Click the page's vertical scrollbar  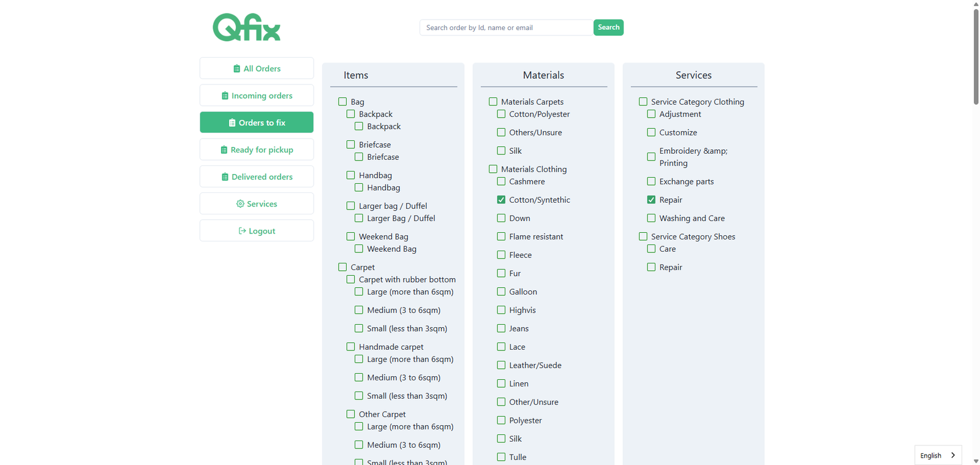pos(976,55)
